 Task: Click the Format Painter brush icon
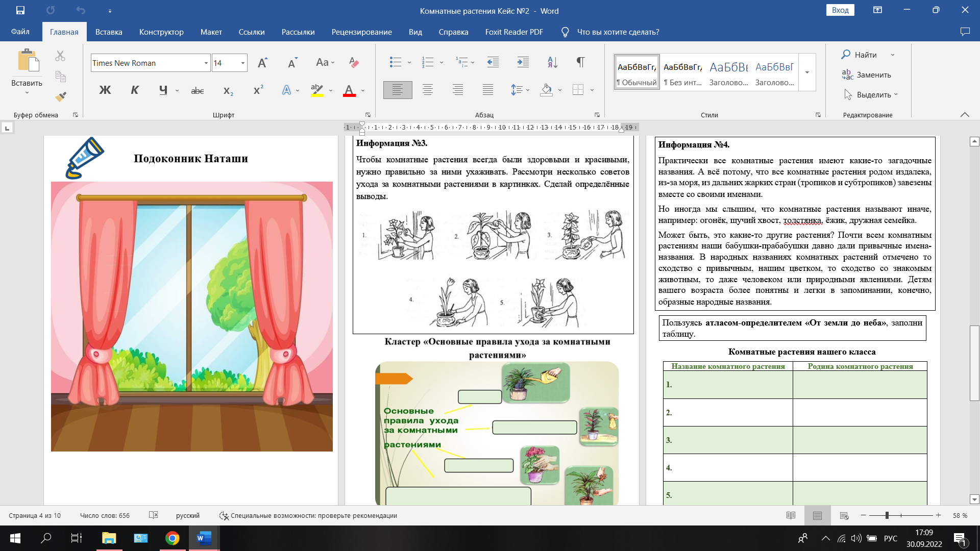coord(61,96)
